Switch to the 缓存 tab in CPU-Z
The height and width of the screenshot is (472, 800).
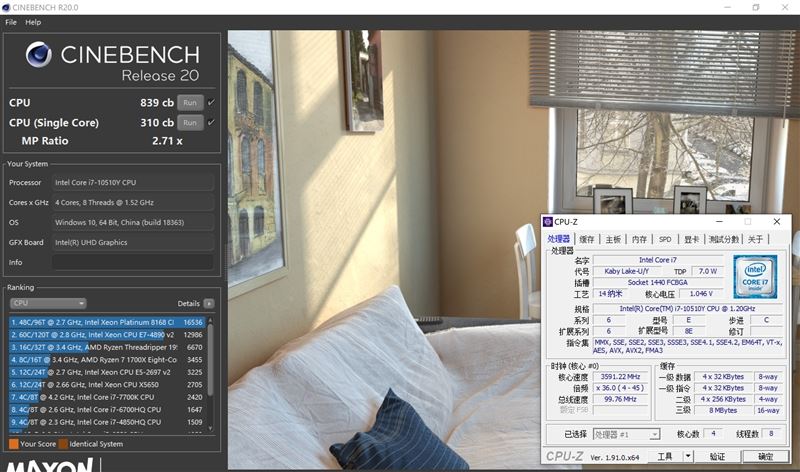point(587,239)
